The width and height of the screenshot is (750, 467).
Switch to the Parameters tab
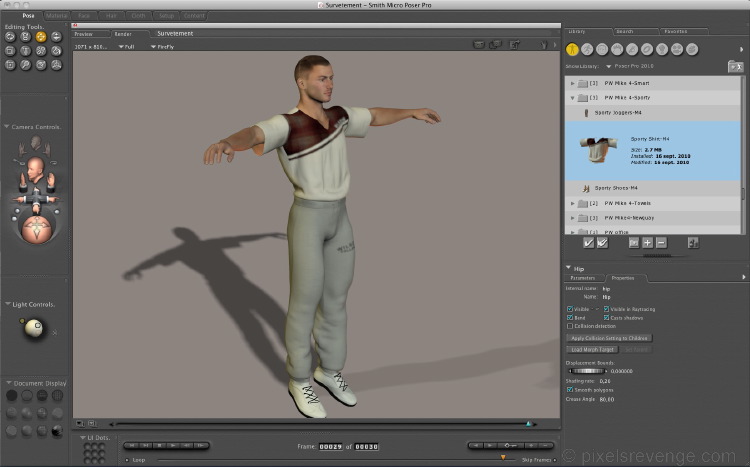coord(583,278)
